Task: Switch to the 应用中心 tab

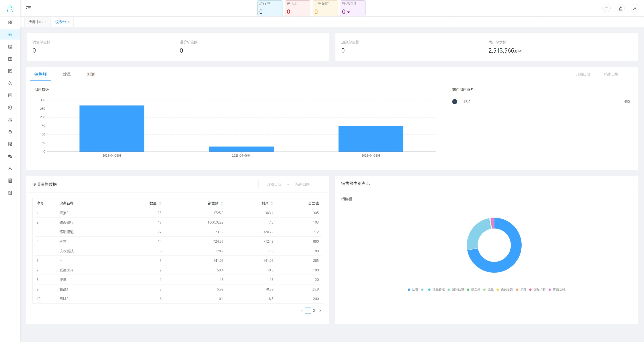Action: click(36, 22)
